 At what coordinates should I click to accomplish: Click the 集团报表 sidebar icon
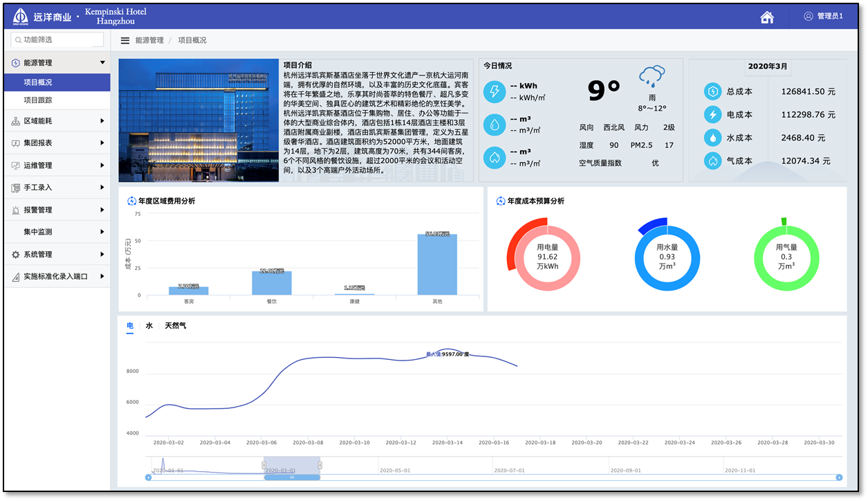point(16,143)
